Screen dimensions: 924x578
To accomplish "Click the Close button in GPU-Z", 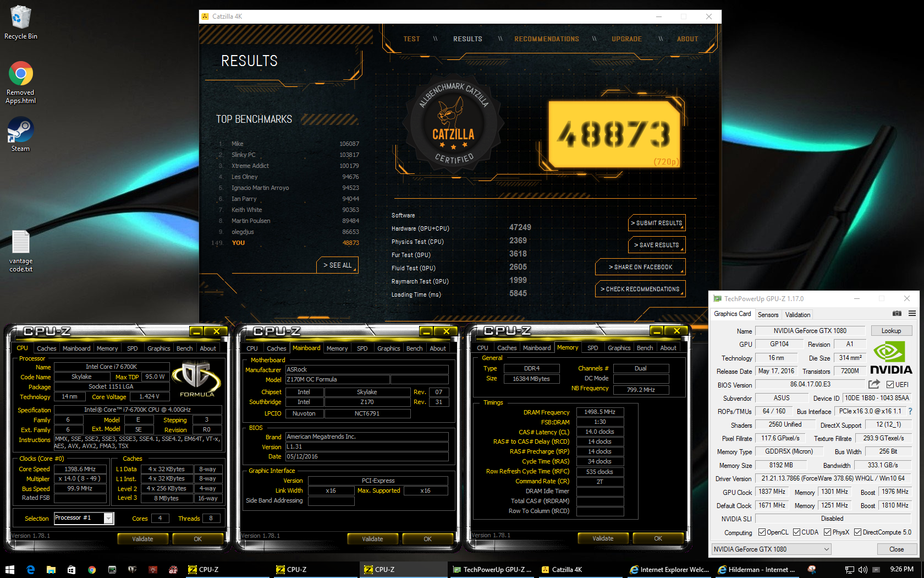I will pos(897,549).
